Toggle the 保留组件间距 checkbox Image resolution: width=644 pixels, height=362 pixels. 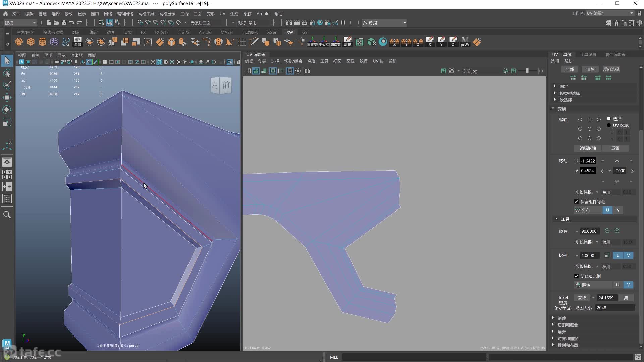pyautogui.click(x=576, y=202)
